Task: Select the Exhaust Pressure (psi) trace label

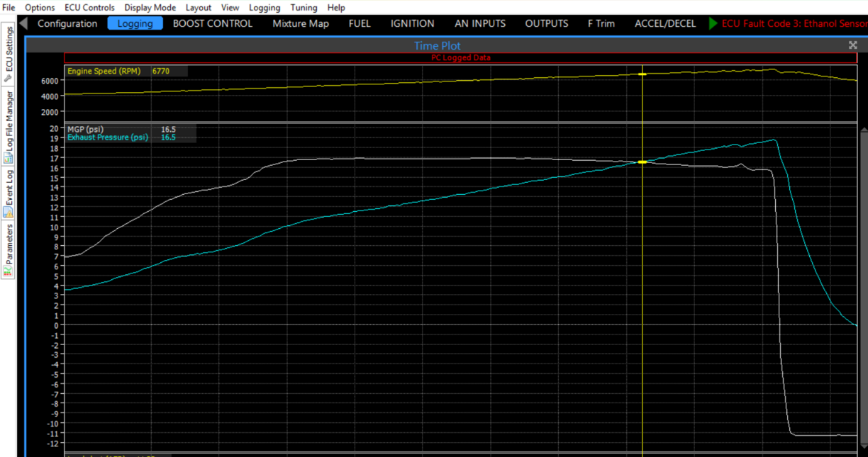Action: 108,137
